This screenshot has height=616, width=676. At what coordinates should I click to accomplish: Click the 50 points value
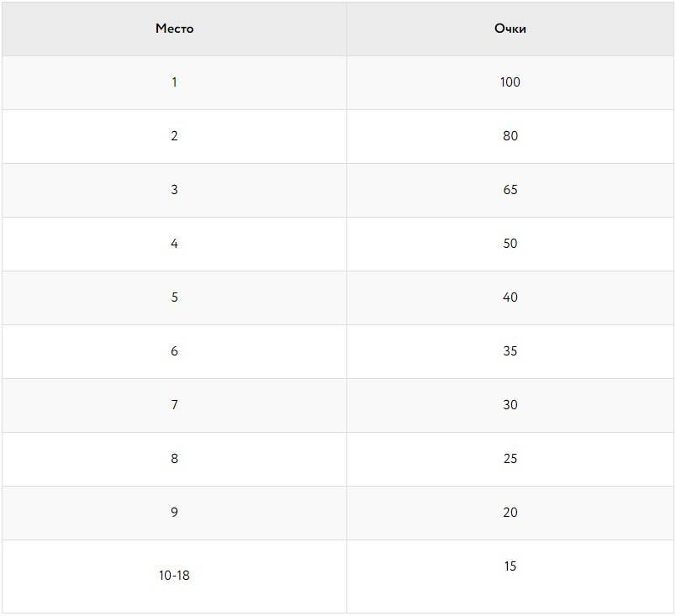(510, 244)
